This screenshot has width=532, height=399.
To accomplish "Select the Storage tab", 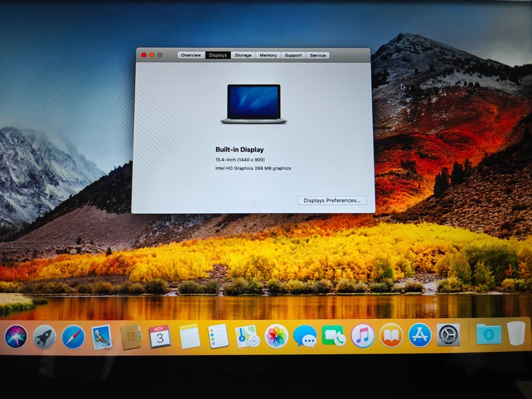I will coord(243,55).
